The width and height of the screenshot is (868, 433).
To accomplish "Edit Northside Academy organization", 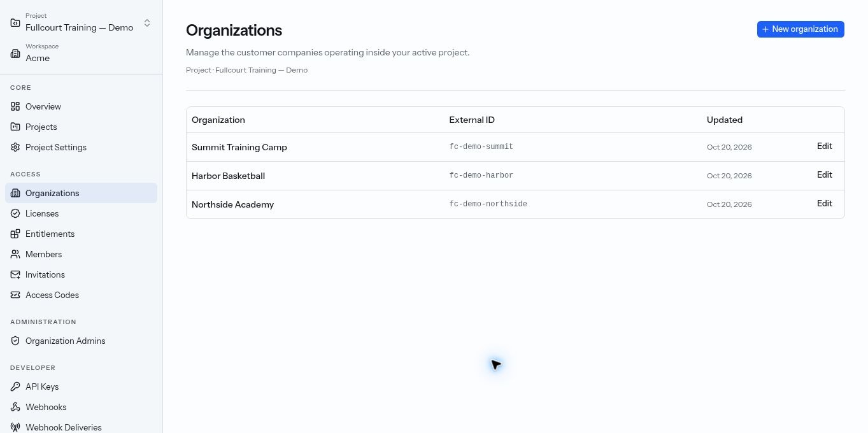I will click(824, 204).
